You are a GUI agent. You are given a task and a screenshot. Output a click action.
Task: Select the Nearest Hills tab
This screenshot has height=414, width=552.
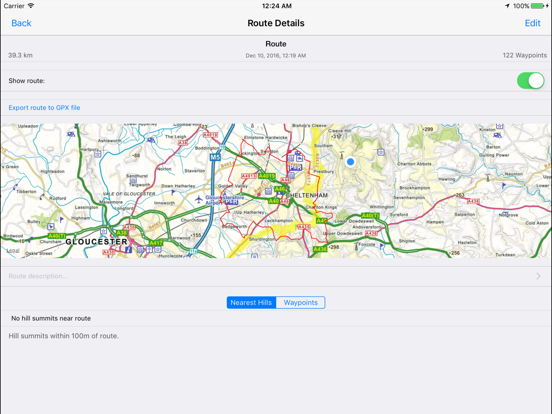point(251,302)
